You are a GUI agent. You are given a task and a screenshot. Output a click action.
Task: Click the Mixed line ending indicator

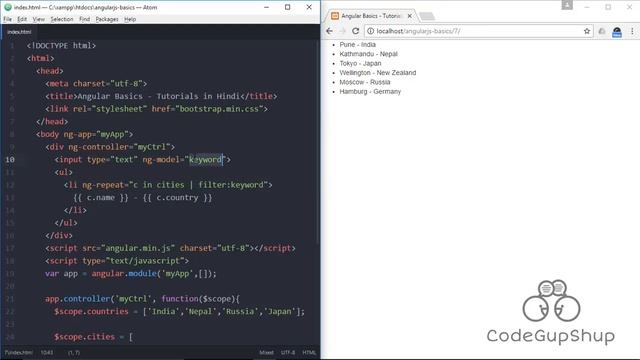click(x=266, y=352)
